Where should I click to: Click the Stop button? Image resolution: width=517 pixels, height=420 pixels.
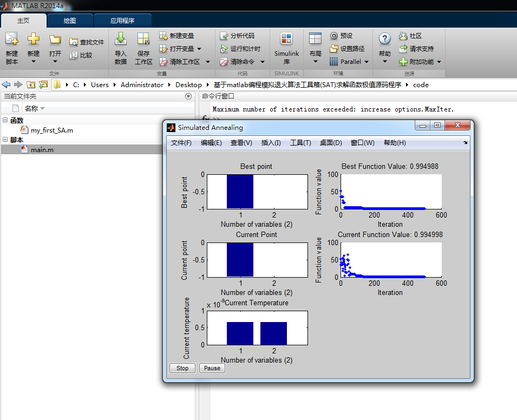pyautogui.click(x=182, y=368)
